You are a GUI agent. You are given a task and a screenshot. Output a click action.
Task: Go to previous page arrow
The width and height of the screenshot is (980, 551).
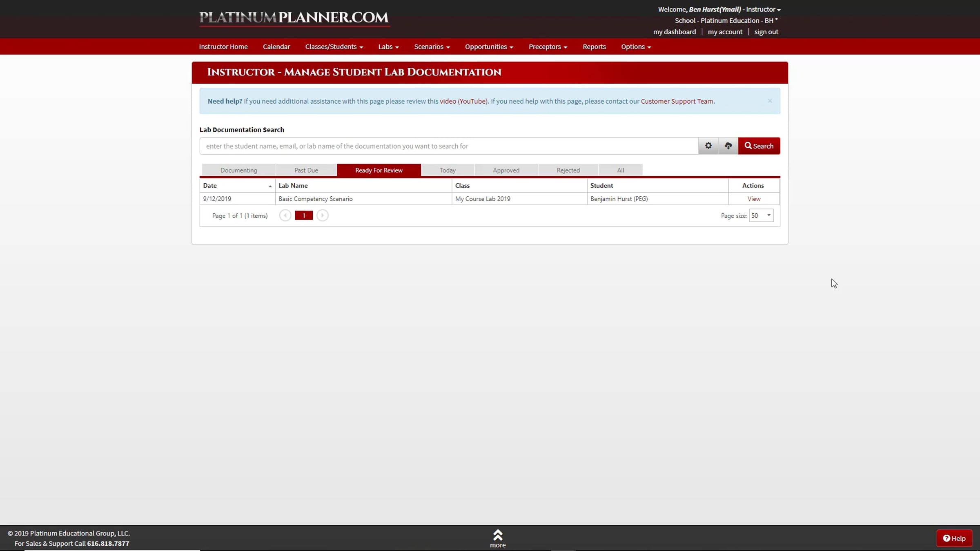[285, 216]
